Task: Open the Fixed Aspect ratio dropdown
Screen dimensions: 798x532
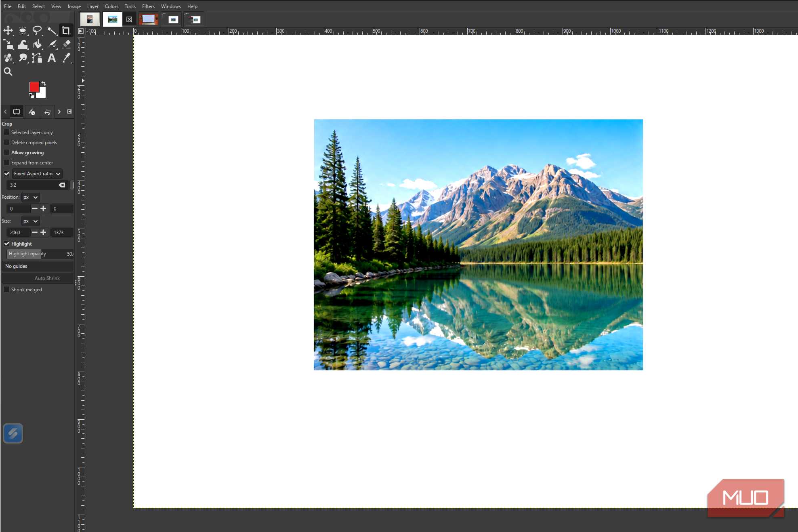Action: [37, 174]
